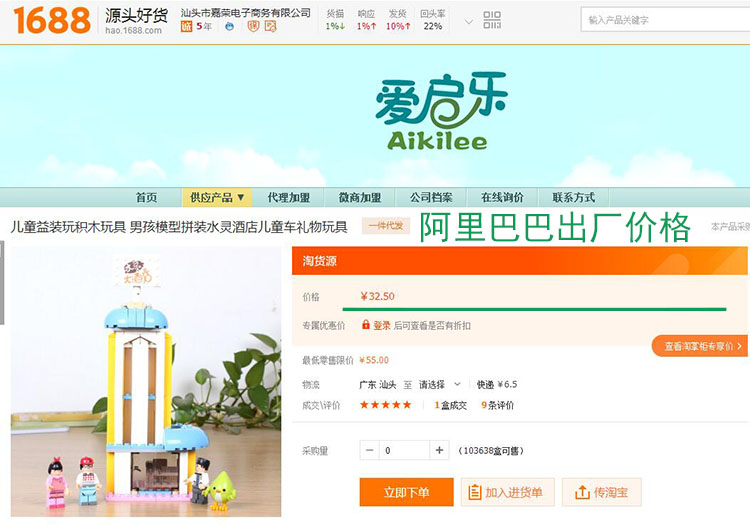This screenshot has width=750, height=527.
Task: Open the 供应产品 dropdown menu
Action: tap(217, 197)
